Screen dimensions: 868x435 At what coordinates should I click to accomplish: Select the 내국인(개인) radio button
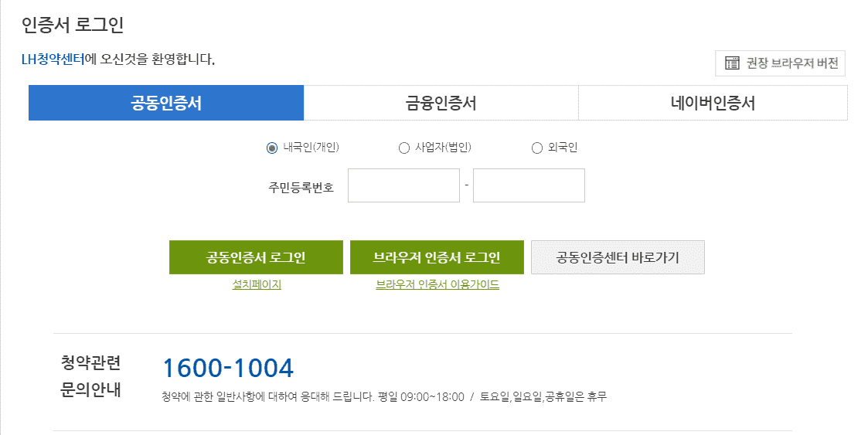pyautogui.click(x=272, y=148)
